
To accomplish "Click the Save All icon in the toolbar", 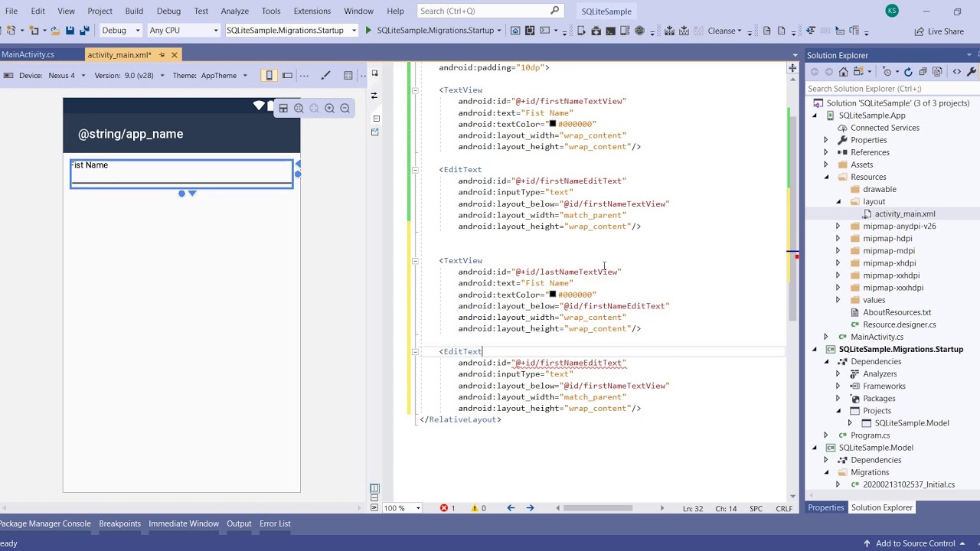I will [x=84, y=31].
